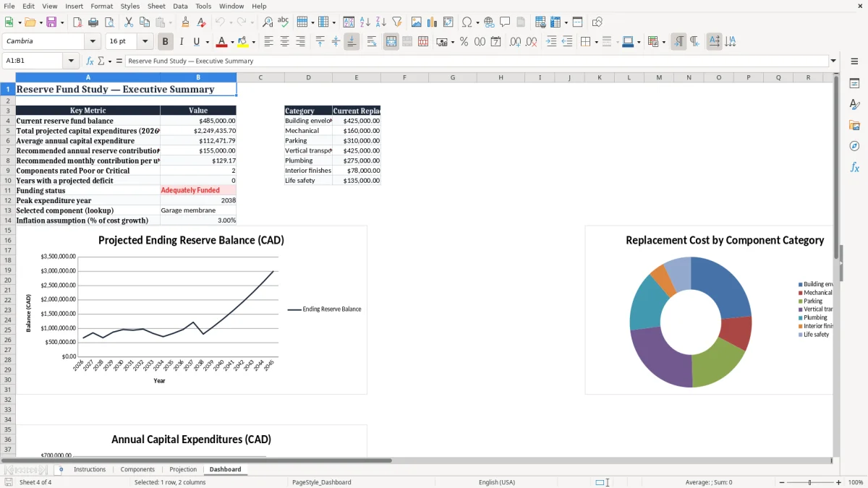This screenshot has width=868, height=488.
Task: Click the Copy icon
Action: [x=144, y=22]
